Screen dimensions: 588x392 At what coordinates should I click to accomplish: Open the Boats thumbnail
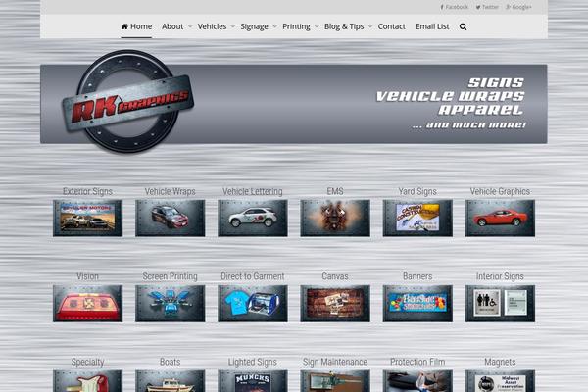(171, 381)
